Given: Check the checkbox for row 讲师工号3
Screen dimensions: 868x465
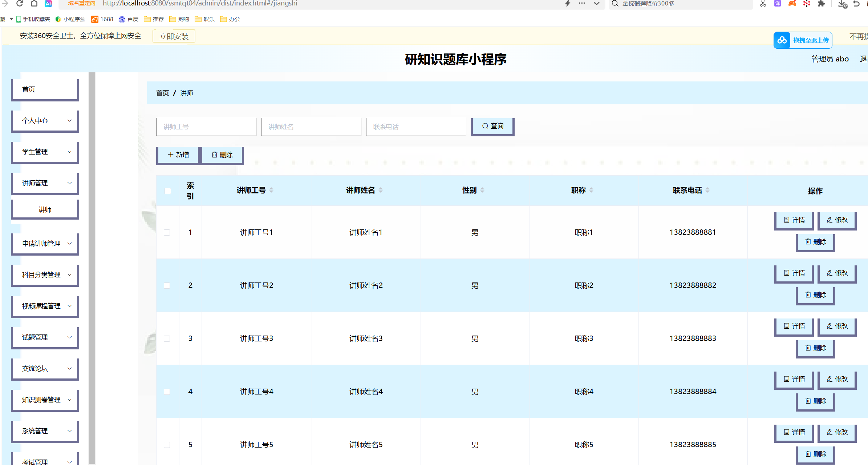Looking at the screenshot, I should click(167, 338).
